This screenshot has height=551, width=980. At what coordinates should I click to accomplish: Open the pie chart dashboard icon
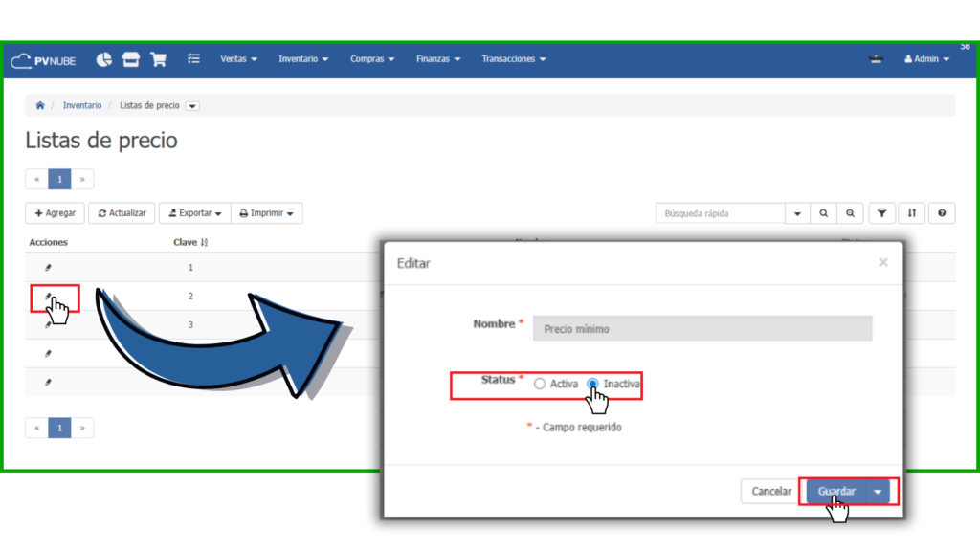coord(103,59)
